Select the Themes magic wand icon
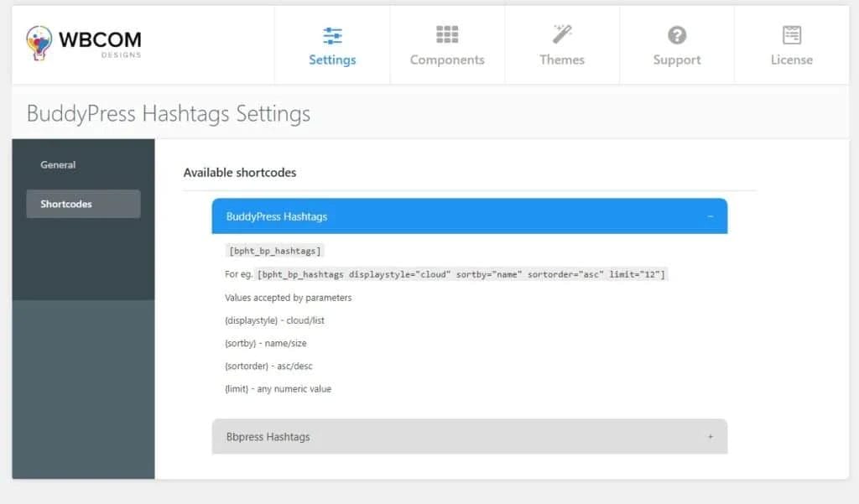The width and height of the screenshot is (859, 504). [x=561, y=34]
